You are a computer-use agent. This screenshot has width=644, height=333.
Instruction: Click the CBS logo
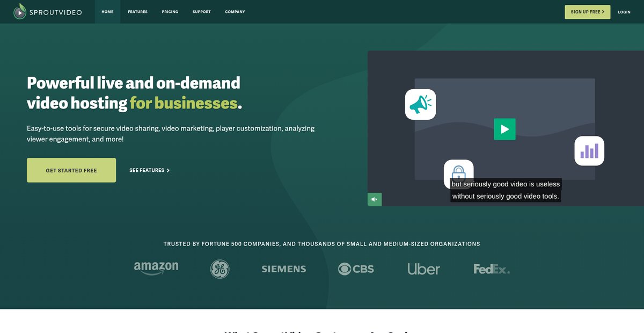tap(356, 269)
